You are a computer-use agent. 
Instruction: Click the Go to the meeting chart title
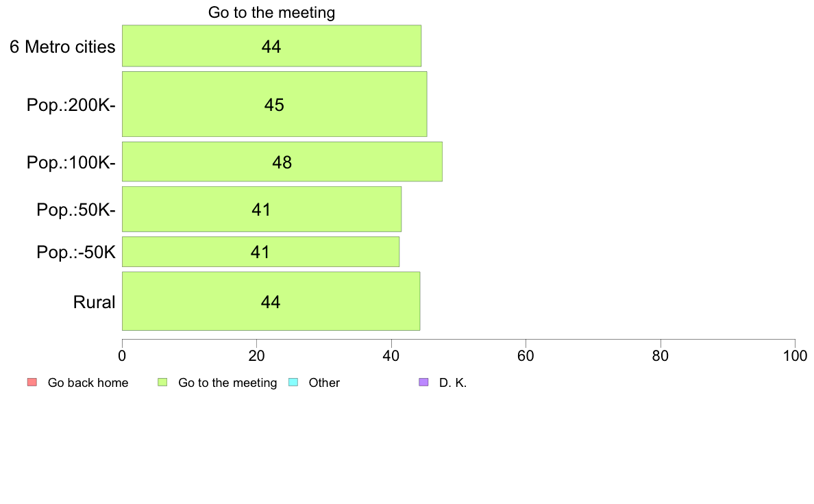click(x=271, y=12)
